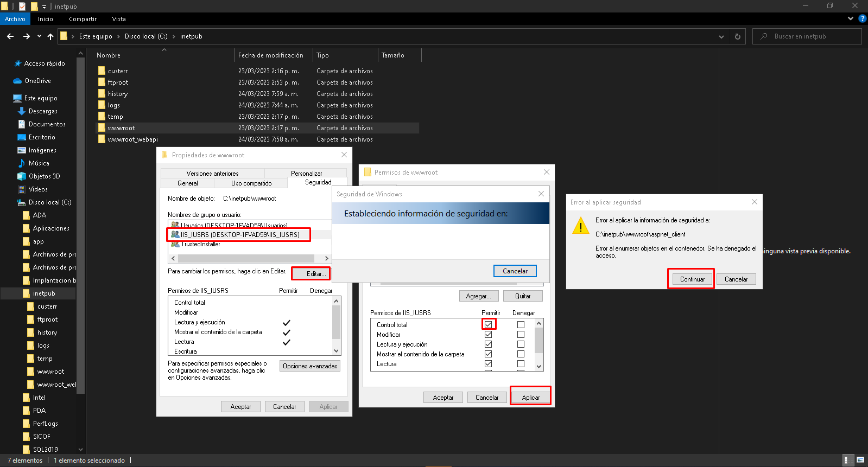868x467 pixels.
Task: Toggle Permitir checkbox for Control total
Action: pyautogui.click(x=488, y=324)
